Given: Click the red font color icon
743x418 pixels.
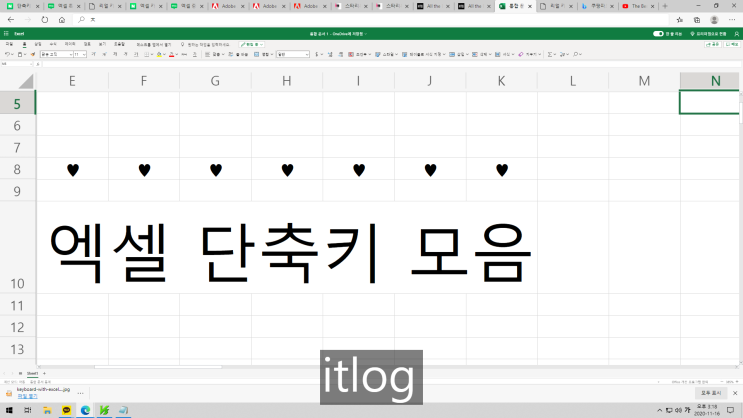Looking at the screenshot, I should click(x=172, y=55).
